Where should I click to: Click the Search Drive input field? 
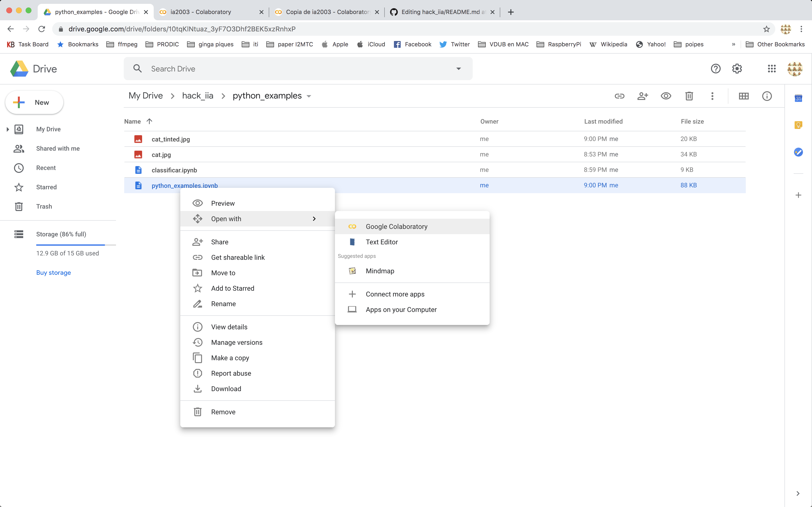coord(295,69)
